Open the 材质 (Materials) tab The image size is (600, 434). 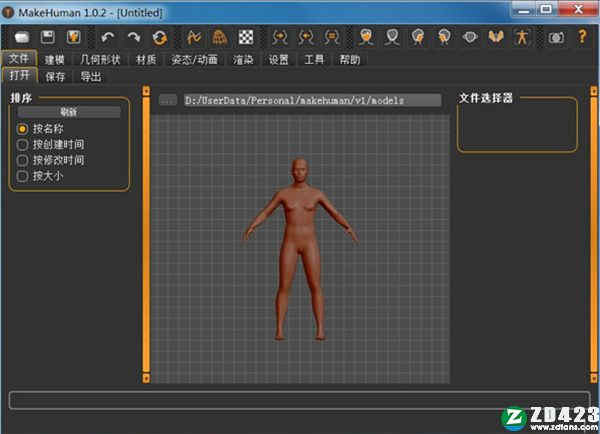[x=146, y=60]
